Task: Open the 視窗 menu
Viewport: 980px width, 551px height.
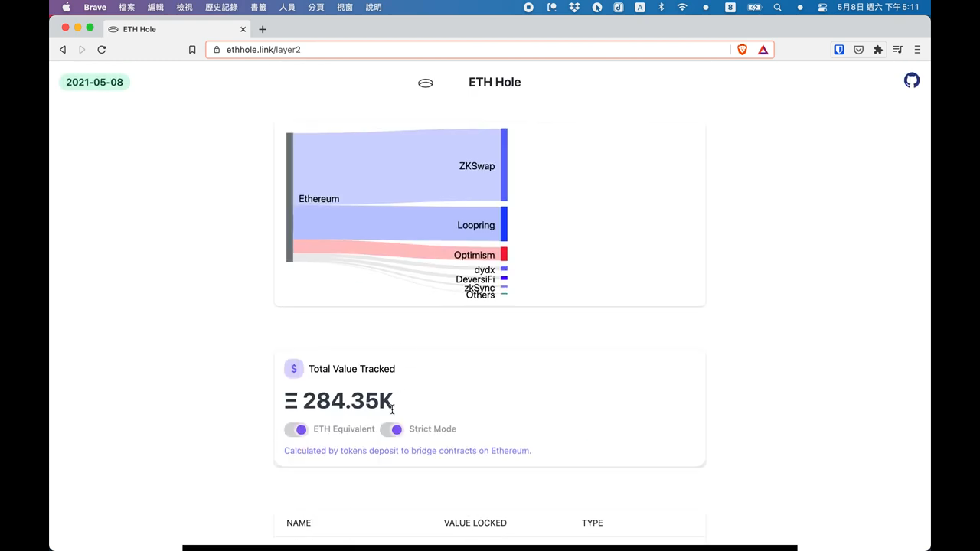Action: (x=345, y=7)
